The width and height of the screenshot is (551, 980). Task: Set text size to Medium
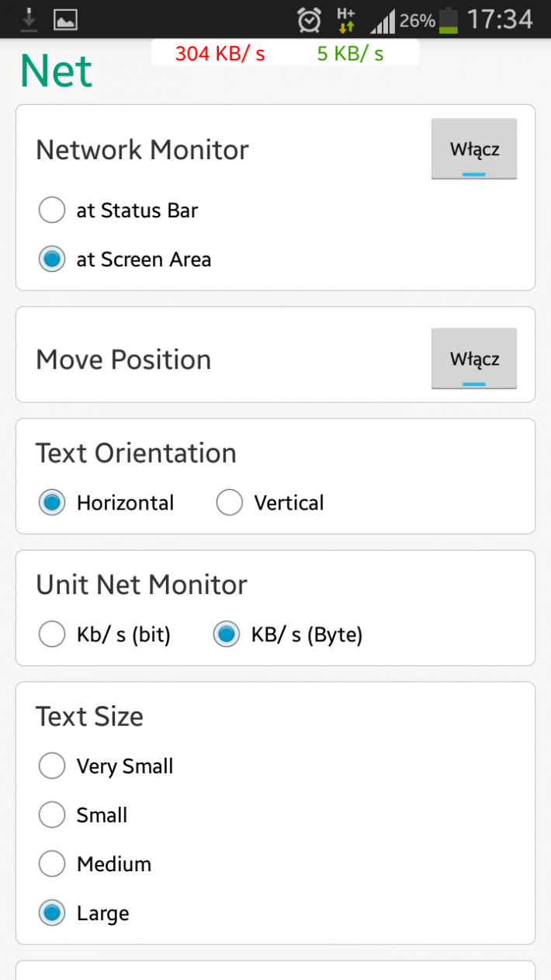pyautogui.click(x=95, y=864)
